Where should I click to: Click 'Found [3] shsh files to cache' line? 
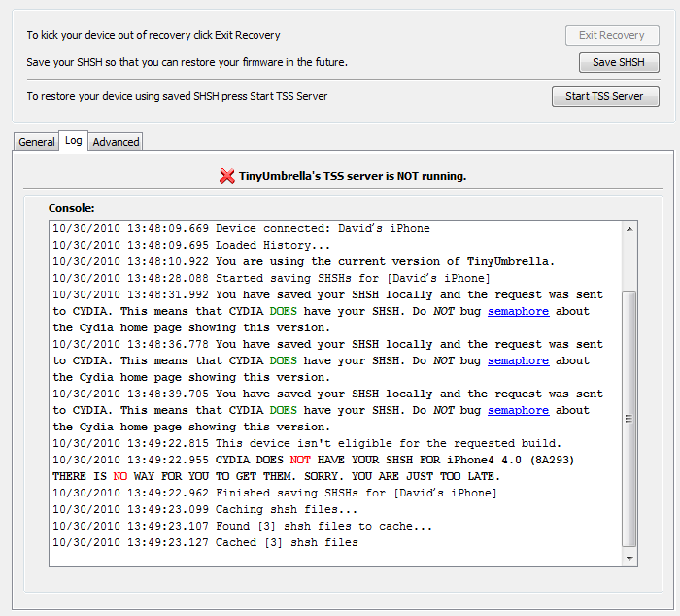click(243, 526)
